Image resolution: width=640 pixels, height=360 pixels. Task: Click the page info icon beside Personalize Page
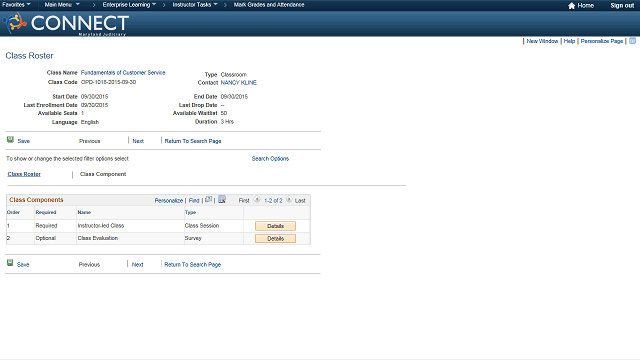pos(632,41)
